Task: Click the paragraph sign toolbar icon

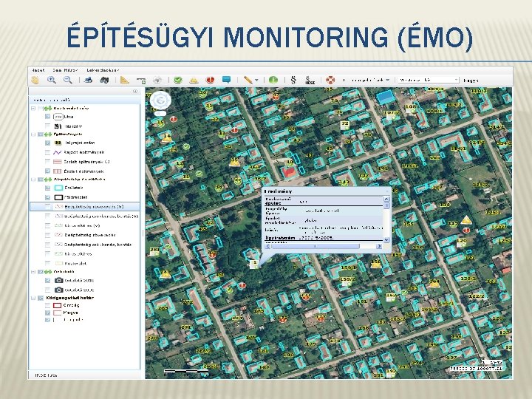Action: click(293, 80)
